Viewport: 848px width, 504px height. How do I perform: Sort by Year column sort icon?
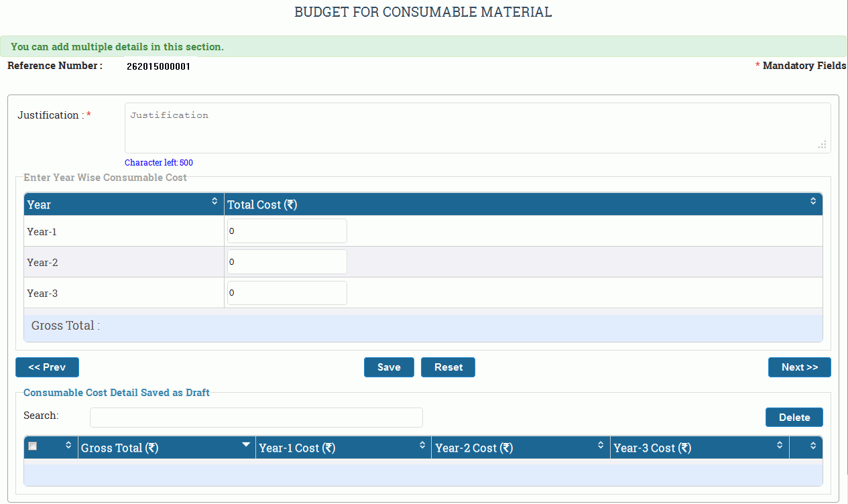tap(215, 201)
